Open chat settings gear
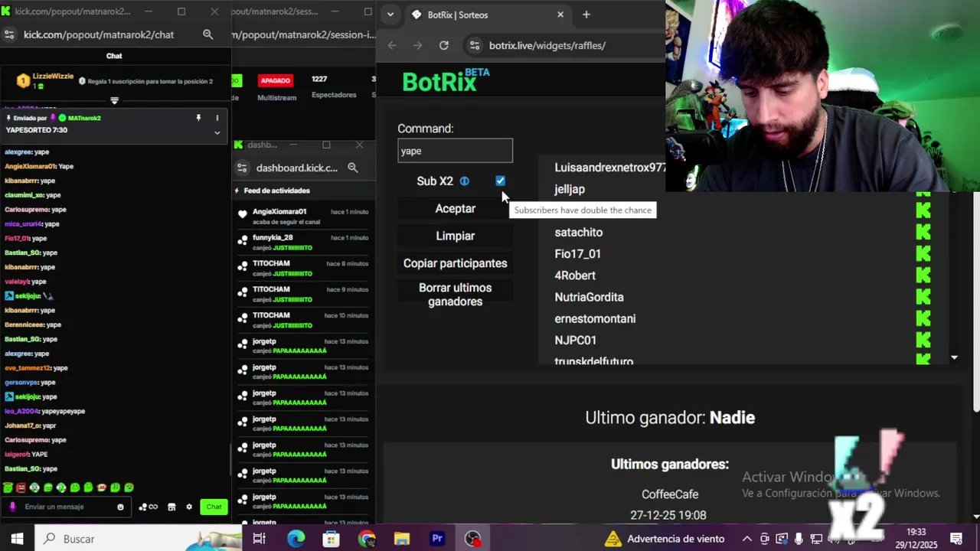 pyautogui.click(x=189, y=507)
